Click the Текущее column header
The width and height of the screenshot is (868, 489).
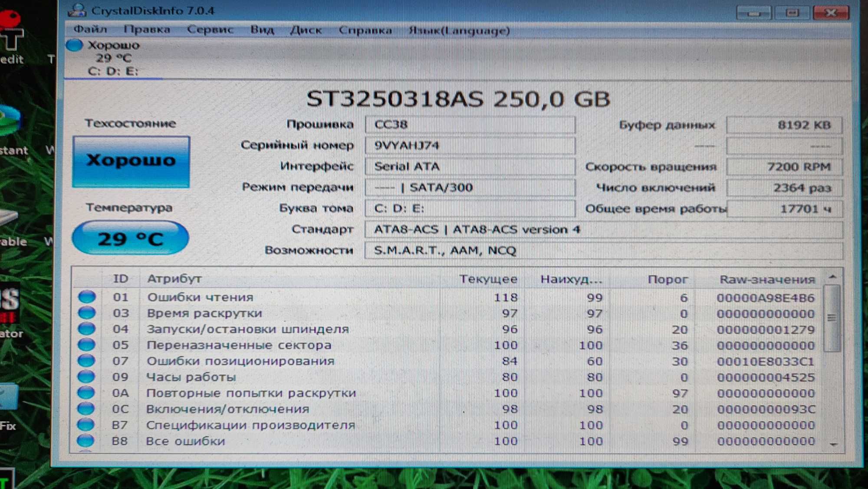click(488, 279)
